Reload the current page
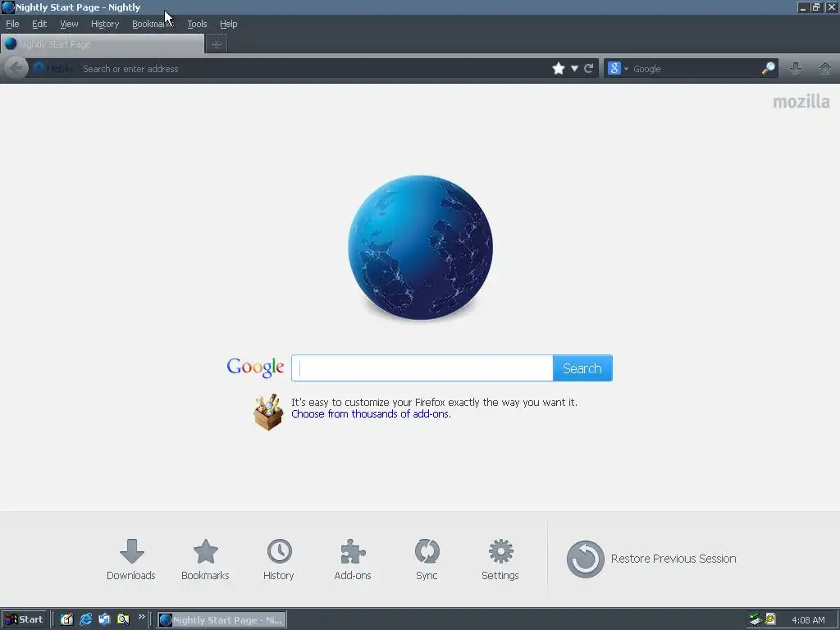This screenshot has height=630, width=840. [589, 69]
